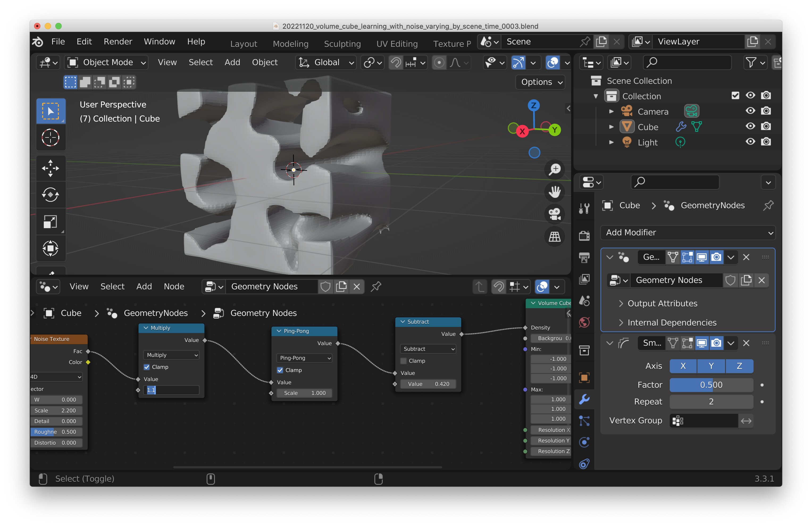This screenshot has height=526, width=812.
Task: Hide Camera in viewport with eye icon
Action: pos(750,111)
